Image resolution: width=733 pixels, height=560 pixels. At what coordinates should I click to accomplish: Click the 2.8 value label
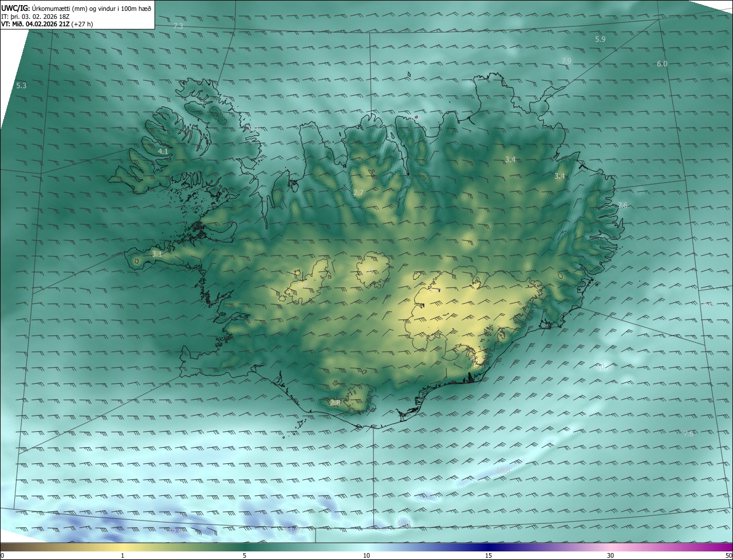[335, 403]
